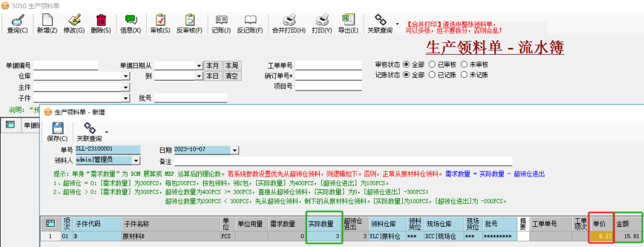Viewport: 644px width, 247px height.
Task: Click the 批号 input field
Action: pyautogui.click(x=191, y=97)
